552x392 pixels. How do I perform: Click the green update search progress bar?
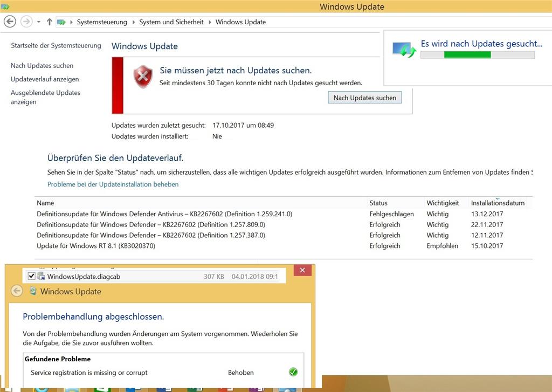[x=478, y=54]
